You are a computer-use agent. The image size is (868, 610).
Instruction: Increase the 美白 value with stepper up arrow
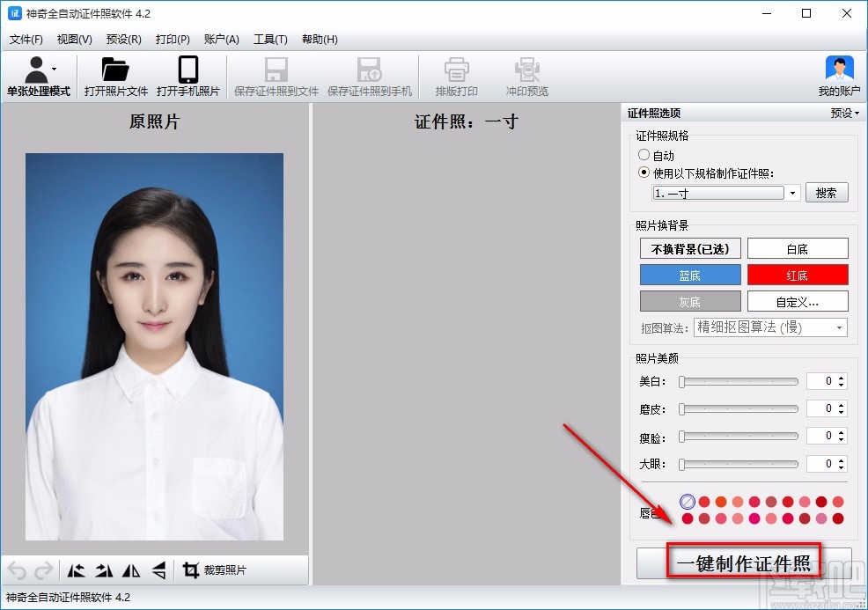(x=842, y=378)
